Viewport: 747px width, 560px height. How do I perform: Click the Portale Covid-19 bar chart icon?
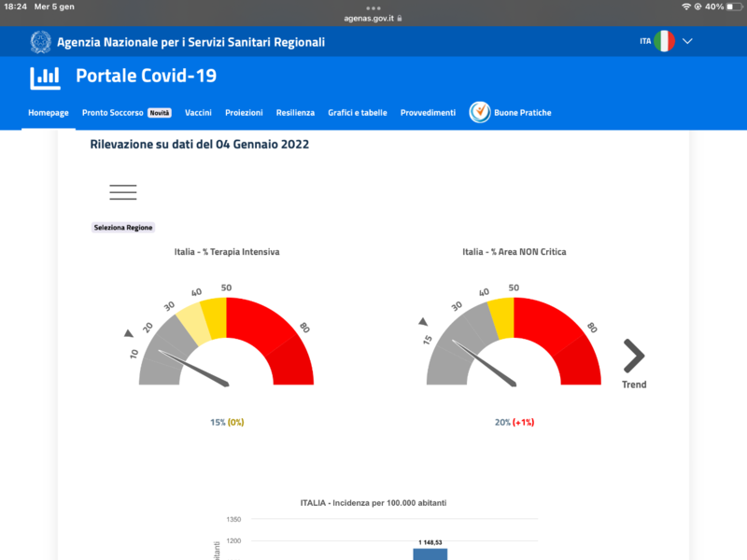pos(45,77)
